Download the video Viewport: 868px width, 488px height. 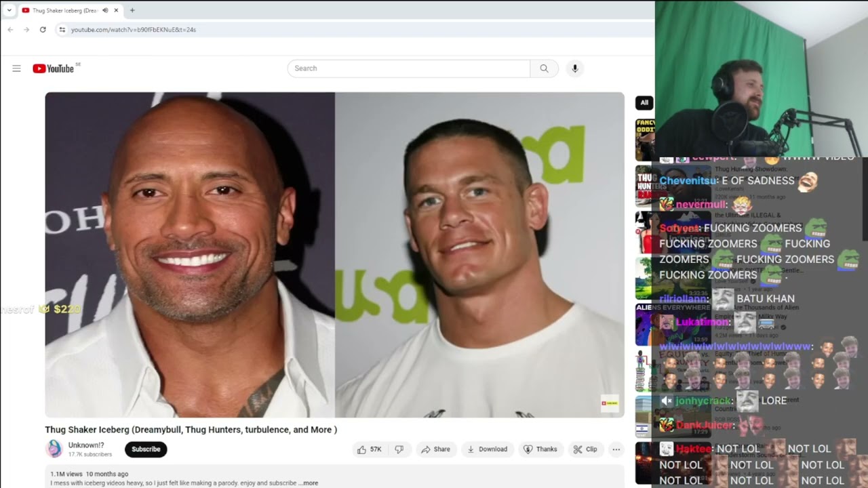coord(487,449)
